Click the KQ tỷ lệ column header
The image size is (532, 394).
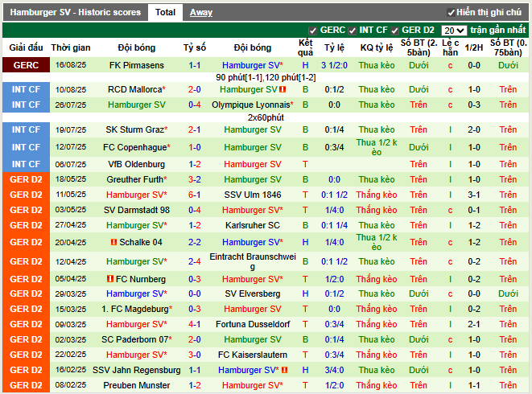(377, 47)
